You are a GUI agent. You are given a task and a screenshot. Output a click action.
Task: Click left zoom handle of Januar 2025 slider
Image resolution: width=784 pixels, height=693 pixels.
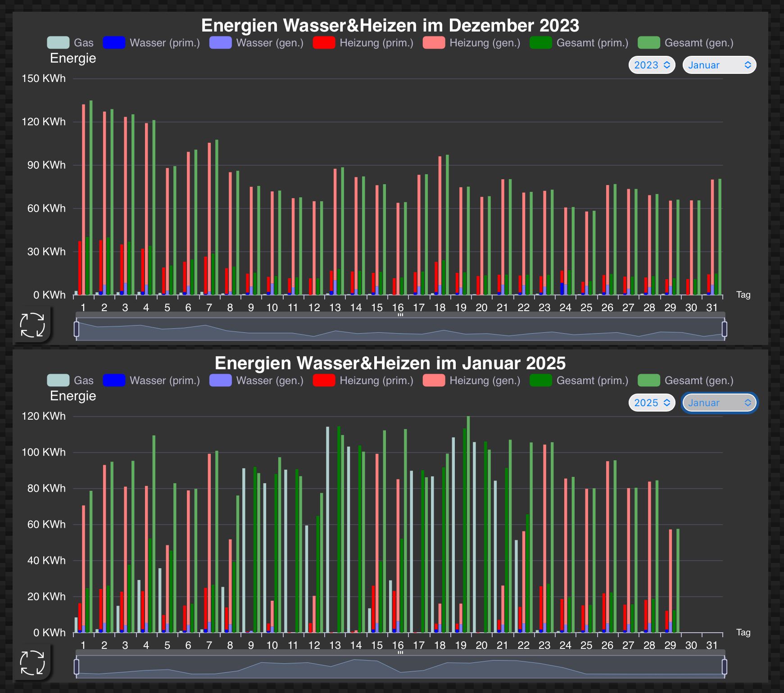[x=77, y=667]
